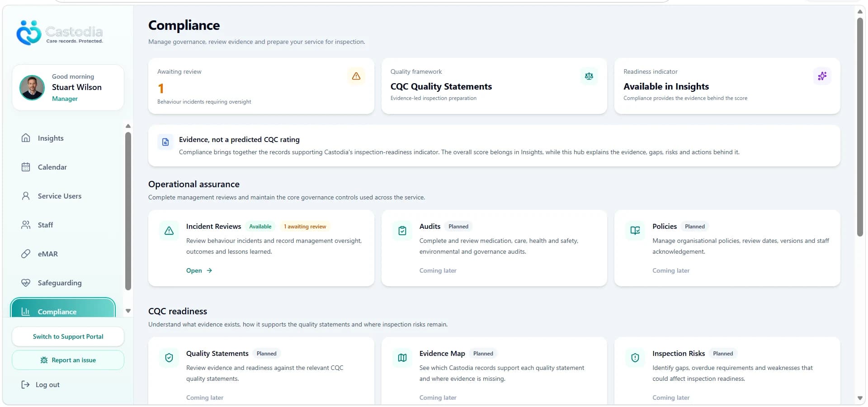Click the Available in Insights summary card

(x=727, y=86)
